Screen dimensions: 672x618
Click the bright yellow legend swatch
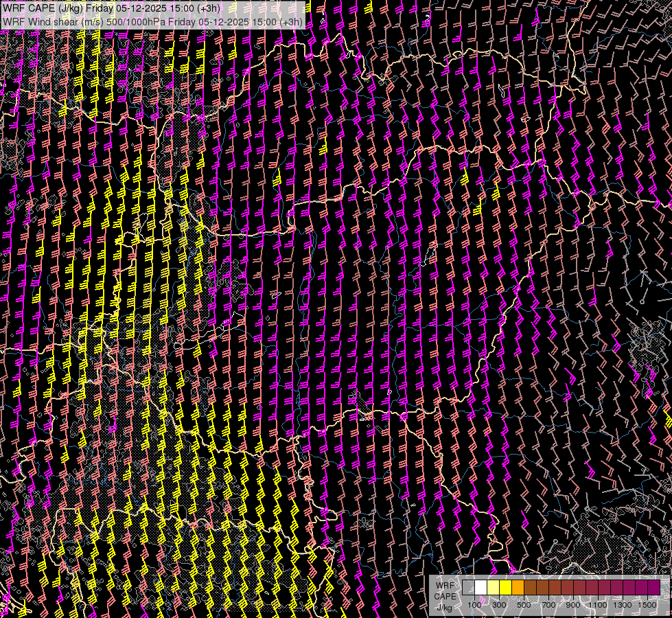tap(506, 587)
